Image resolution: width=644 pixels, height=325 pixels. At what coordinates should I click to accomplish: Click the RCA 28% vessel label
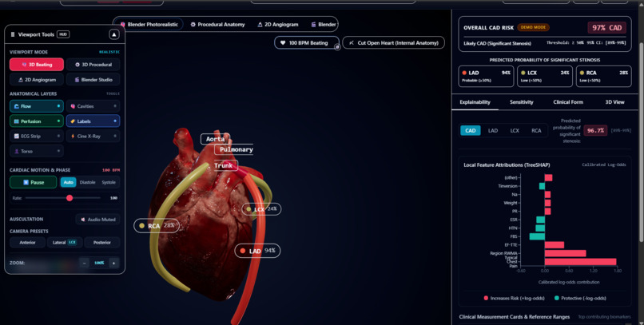(157, 225)
